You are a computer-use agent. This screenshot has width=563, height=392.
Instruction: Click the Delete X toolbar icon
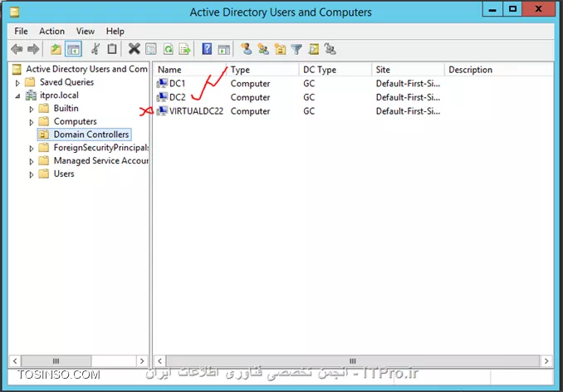(135, 49)
